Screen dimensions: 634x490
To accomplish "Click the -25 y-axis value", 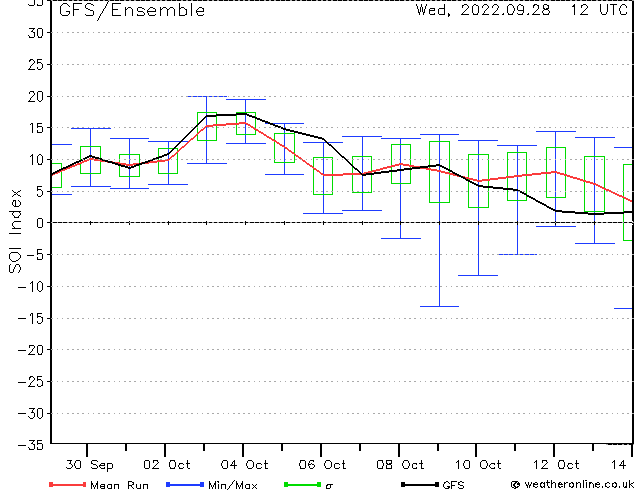I will click(31, 382).
